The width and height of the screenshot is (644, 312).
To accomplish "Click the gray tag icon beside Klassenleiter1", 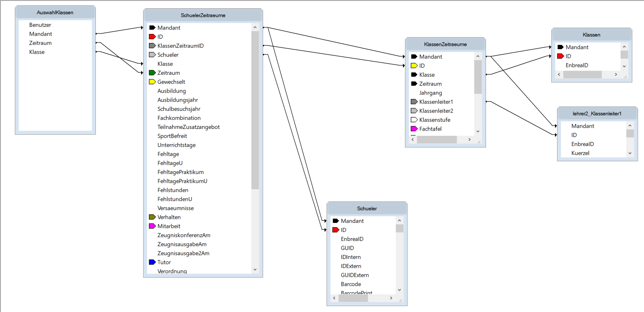I will click(414, 102).
